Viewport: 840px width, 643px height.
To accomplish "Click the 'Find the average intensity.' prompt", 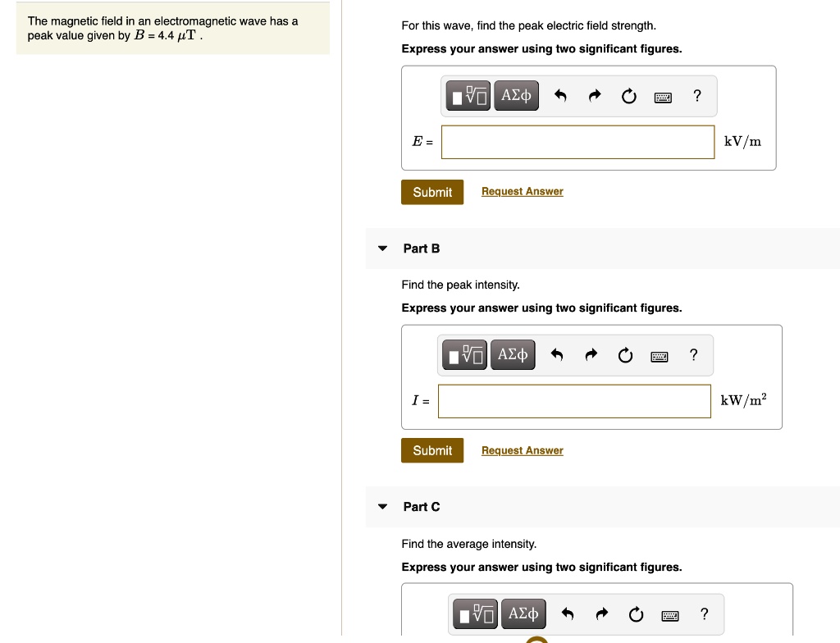I will click(x=468, y=544).
